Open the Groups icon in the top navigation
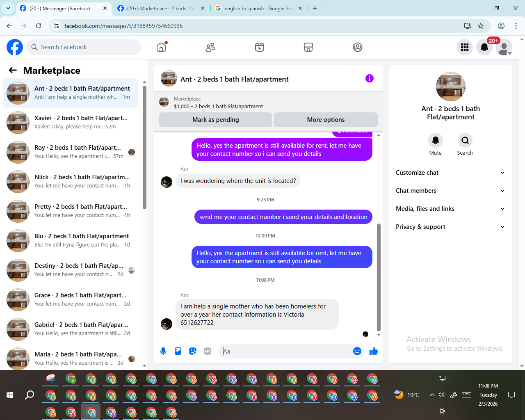Viewport: 525px width, 420px height. pyautogui.click(x=358, y=47)
